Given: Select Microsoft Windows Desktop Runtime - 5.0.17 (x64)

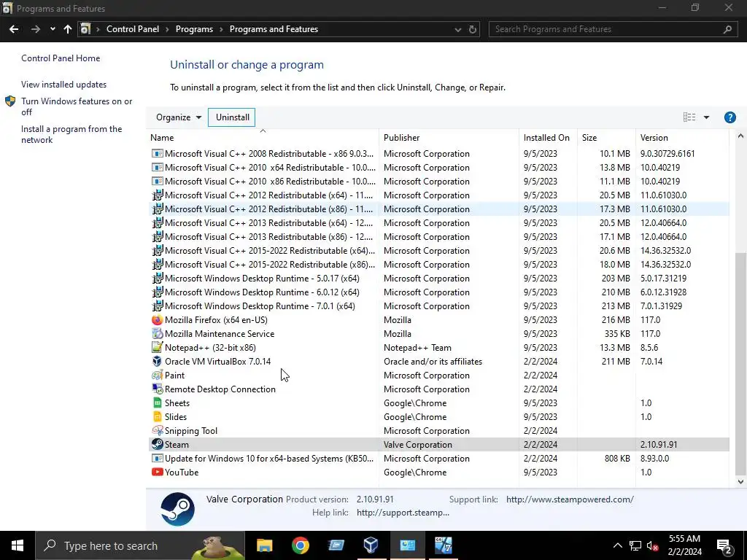Looking at the screenshot, I should (x=438, y=279).
